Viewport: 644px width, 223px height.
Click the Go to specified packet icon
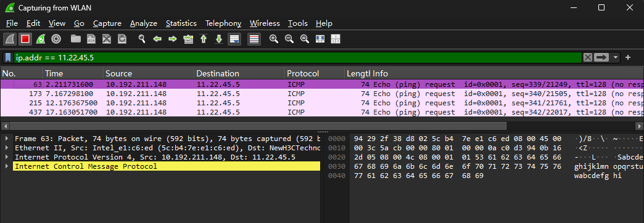coord(188,39)
